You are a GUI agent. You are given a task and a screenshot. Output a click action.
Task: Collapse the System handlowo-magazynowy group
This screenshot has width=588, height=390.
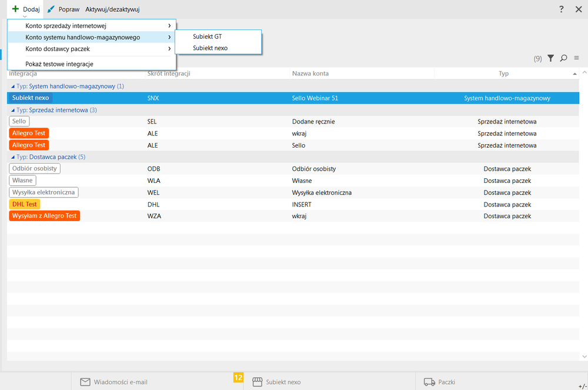tap(14, 86)
